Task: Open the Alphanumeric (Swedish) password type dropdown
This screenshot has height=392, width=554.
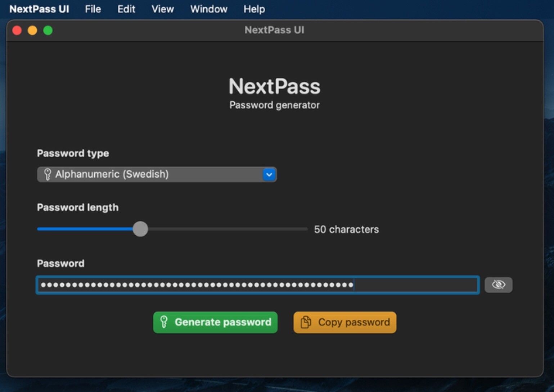Action: (x=156, y=174)
